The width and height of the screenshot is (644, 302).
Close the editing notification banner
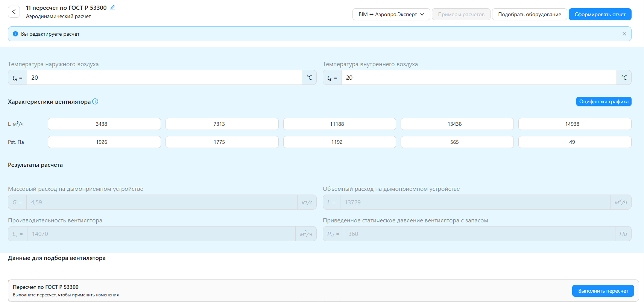[x=624, y=34]
